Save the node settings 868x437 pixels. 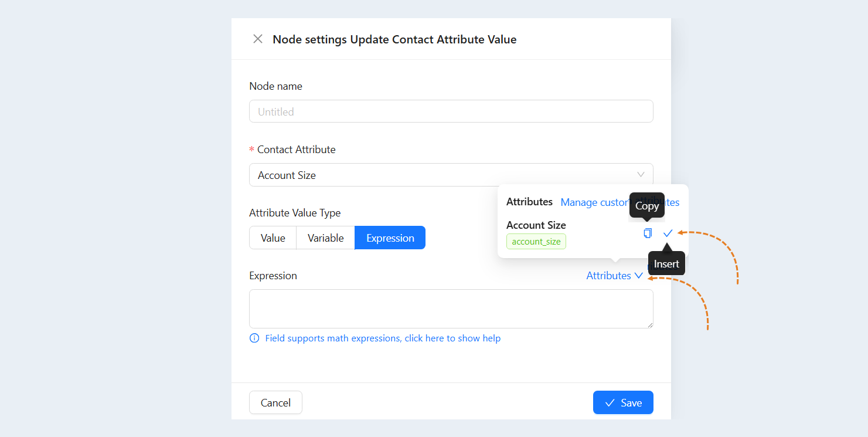(x=623, y=402)
